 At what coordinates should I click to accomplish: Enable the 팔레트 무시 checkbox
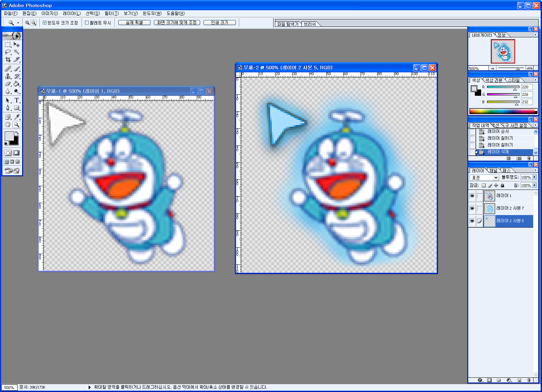(87, 23)
